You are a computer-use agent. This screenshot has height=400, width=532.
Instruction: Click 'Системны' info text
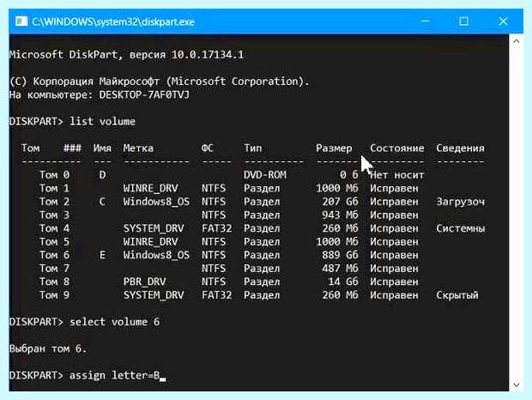461,228
